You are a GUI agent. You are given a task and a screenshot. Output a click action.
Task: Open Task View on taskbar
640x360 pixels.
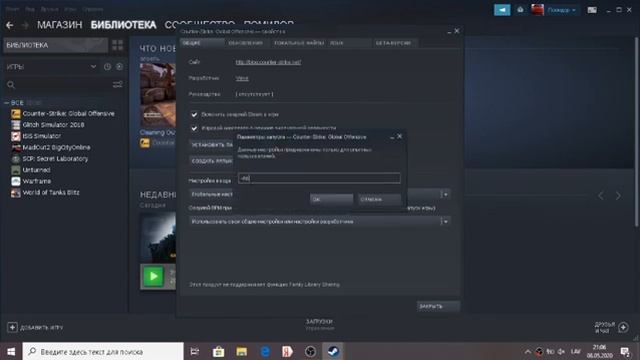(195, 351)
